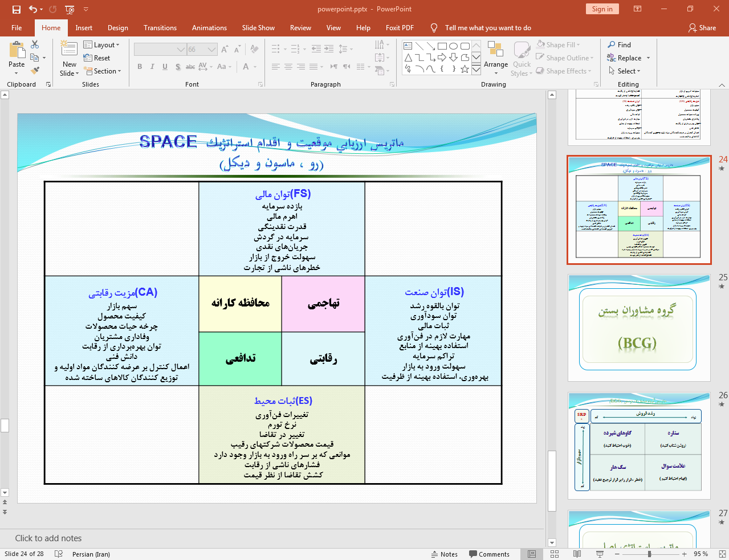Click Tell me what you want field
The width and height of the screenshot is (729, 560).
click(x=488, y=27)
